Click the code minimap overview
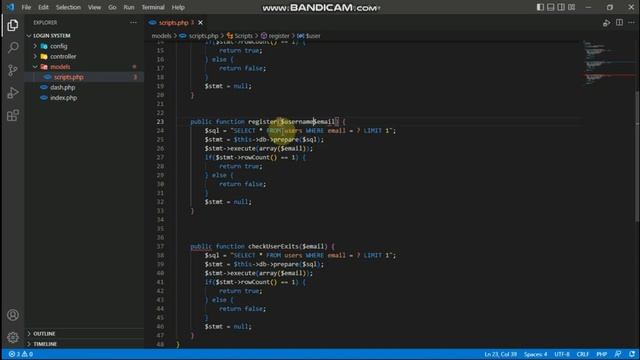Viewport: 640px width, 360px height. pyautogui.click(x=608, y=63)
